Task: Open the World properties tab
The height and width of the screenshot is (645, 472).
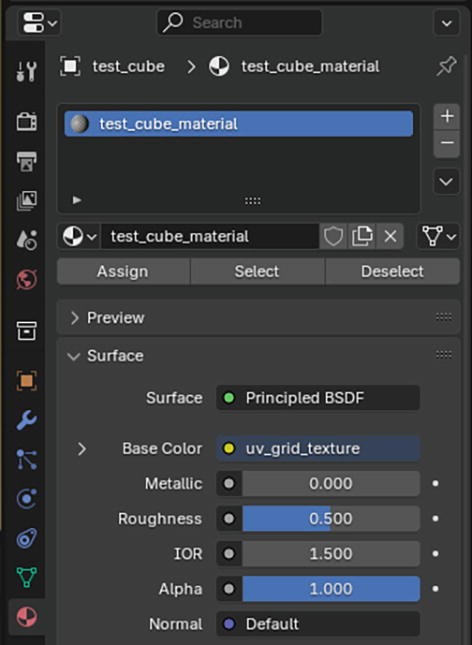Action: coord(26,280)
